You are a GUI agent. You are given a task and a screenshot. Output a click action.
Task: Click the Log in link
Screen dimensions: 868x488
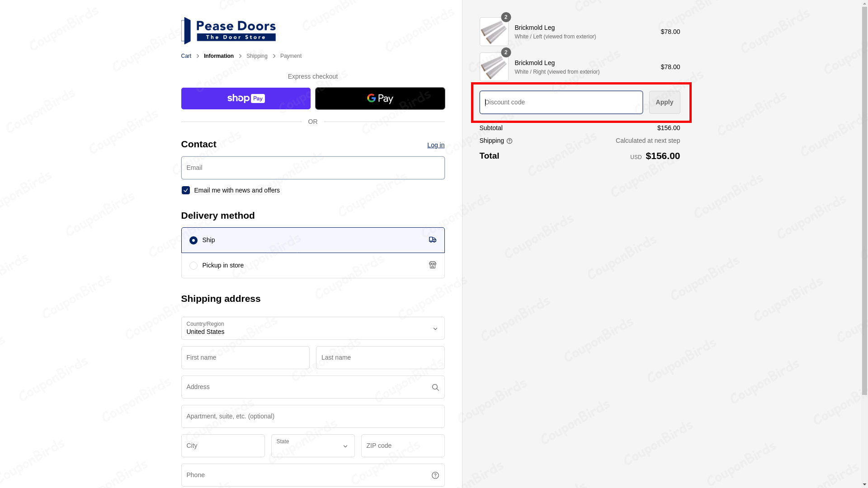click(435, 145)
